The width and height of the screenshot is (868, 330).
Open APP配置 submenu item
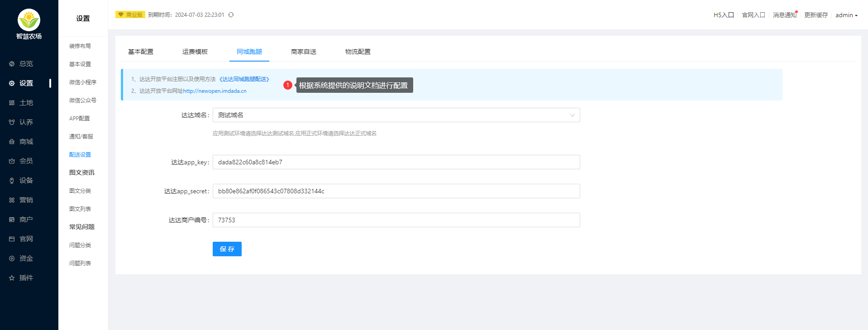point(80,119)
